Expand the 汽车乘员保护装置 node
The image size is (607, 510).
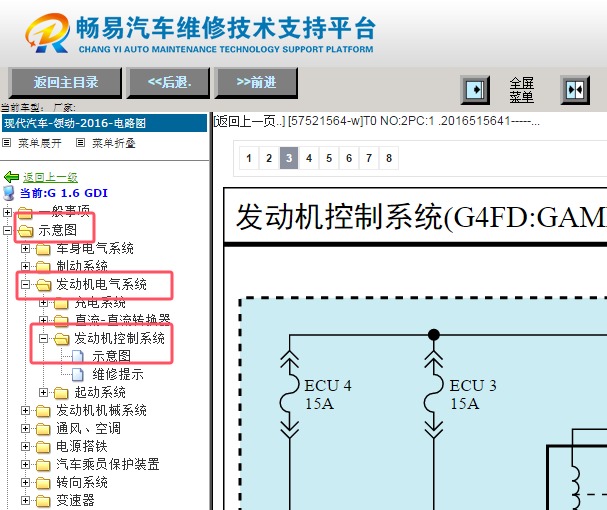tap(26, 464)
